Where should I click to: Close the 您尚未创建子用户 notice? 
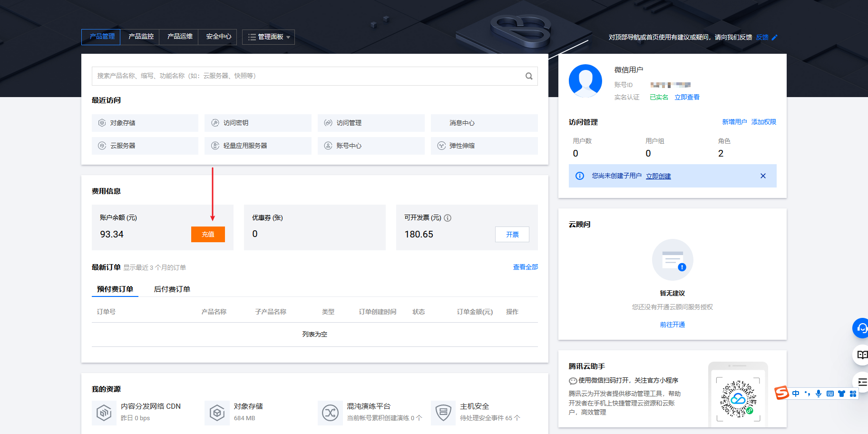(763, 176)
